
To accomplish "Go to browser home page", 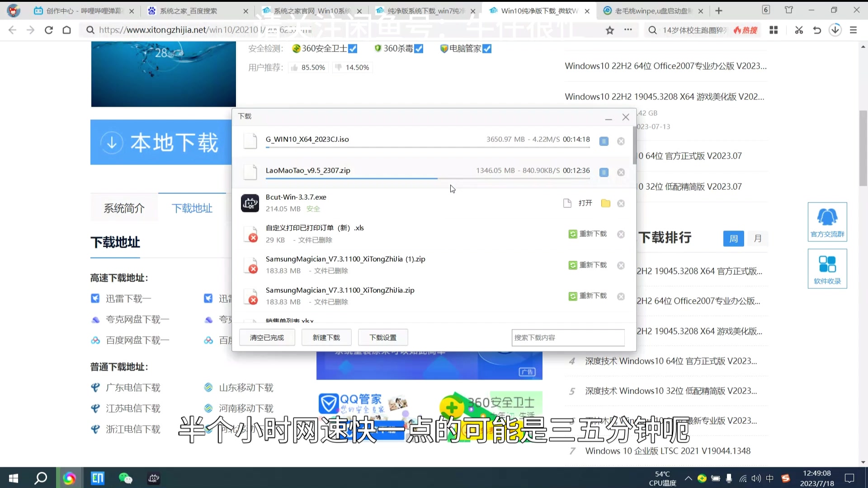I will [x=66, y=30].
